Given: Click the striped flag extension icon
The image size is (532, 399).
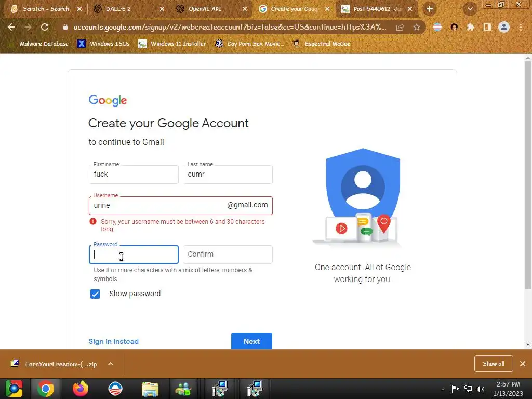Looking at the screenshot, I should click(x=437, y=27).
